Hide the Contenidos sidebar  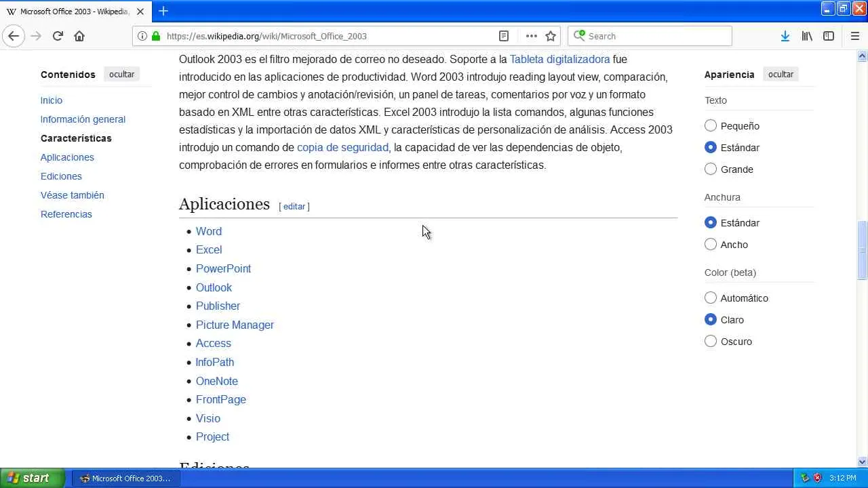[x=122, y=74]
